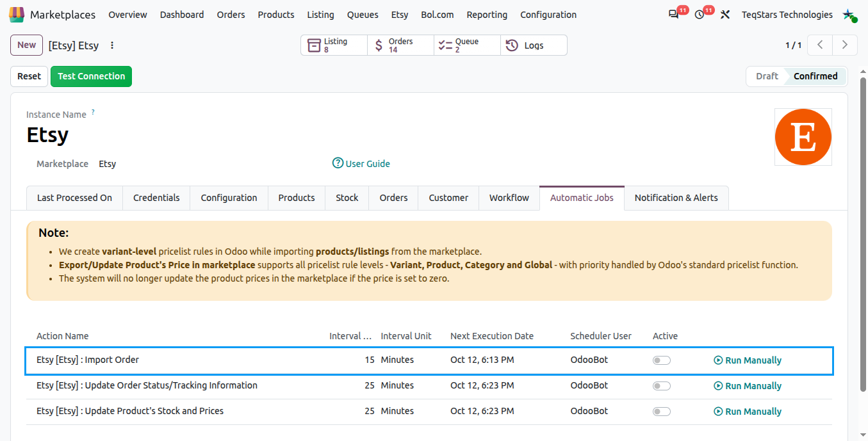Open the top Configuration menu
Screen dimensions: 868x441
coord(548,15)
